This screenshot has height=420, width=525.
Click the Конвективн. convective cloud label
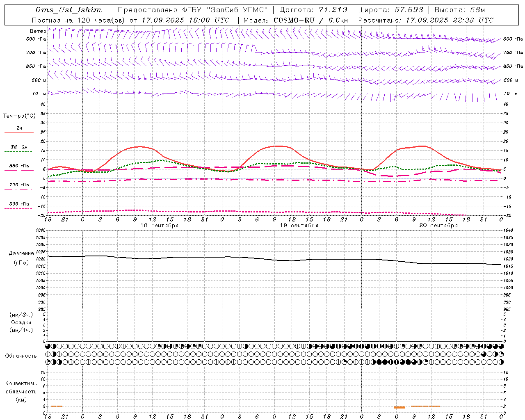tap(21, 383)
